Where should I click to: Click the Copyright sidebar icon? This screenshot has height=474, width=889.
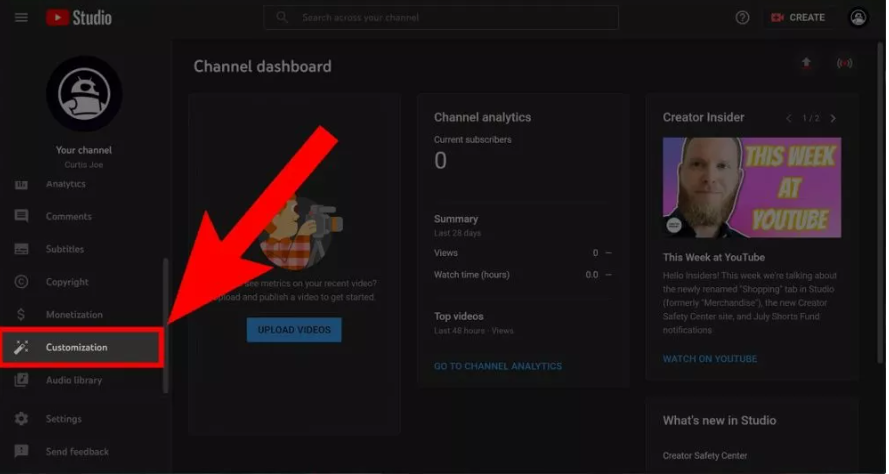pos(21,282)
